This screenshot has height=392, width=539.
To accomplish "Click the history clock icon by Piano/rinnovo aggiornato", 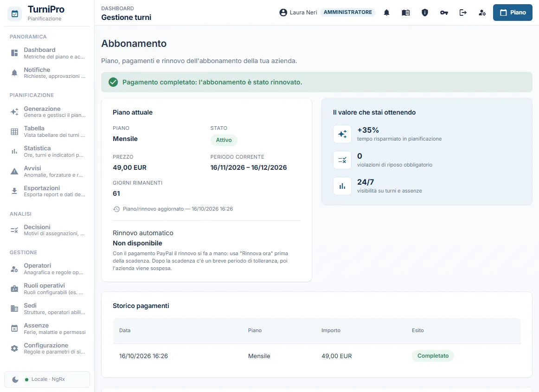I will [116, 209].
